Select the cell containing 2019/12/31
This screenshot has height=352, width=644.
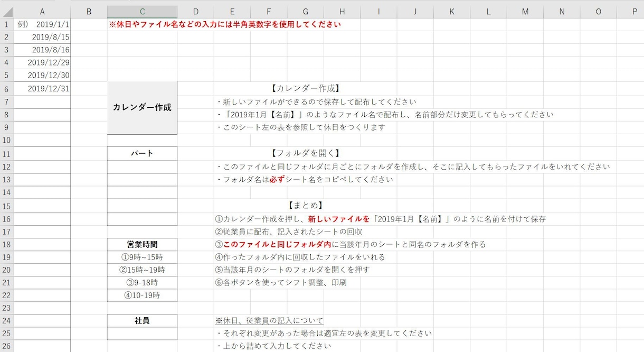pos(42,88)
